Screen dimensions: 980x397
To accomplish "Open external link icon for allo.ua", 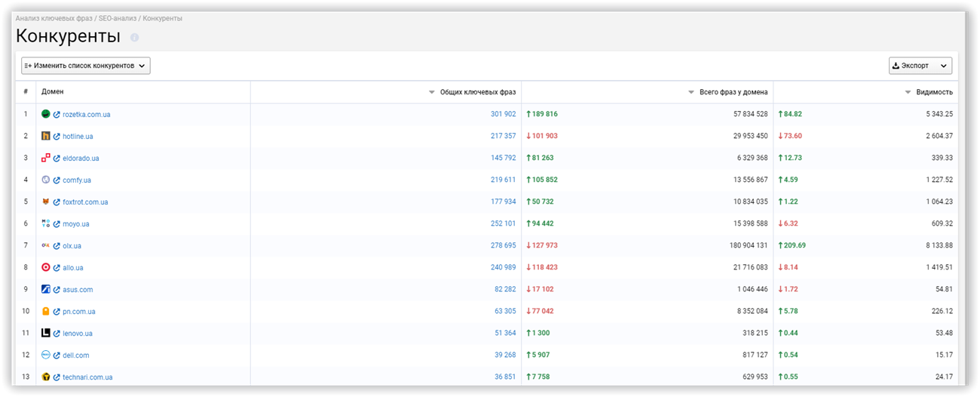I will 57,268.
